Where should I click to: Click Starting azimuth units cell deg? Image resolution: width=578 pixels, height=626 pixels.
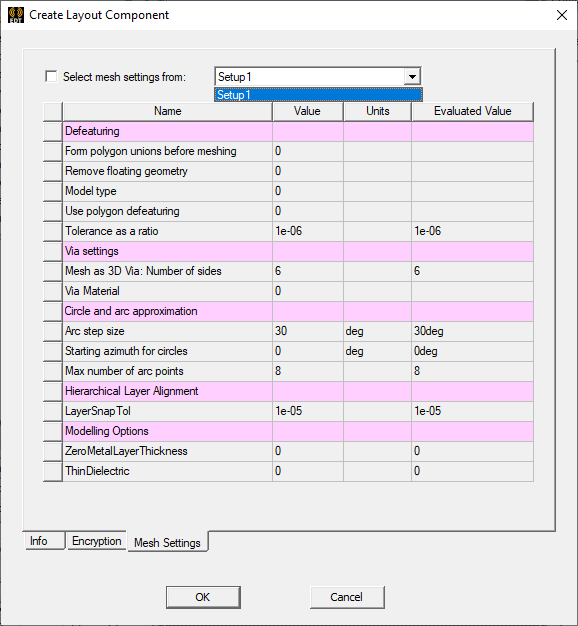point(377,351)
